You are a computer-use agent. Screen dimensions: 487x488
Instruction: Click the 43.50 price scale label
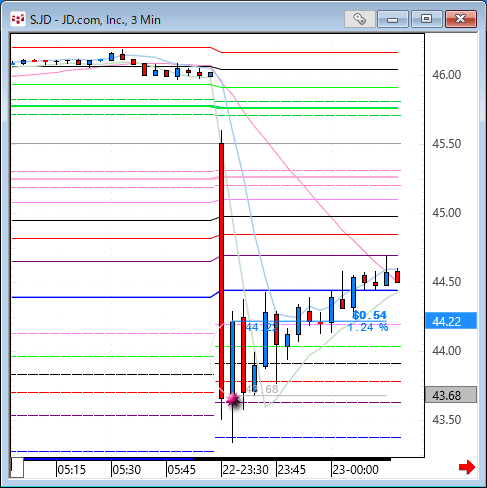[x=447, y=420]
